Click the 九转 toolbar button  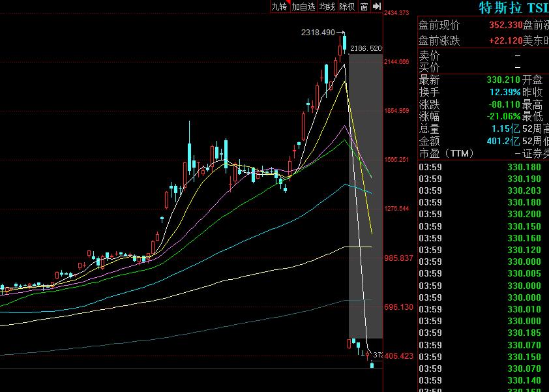280,7
